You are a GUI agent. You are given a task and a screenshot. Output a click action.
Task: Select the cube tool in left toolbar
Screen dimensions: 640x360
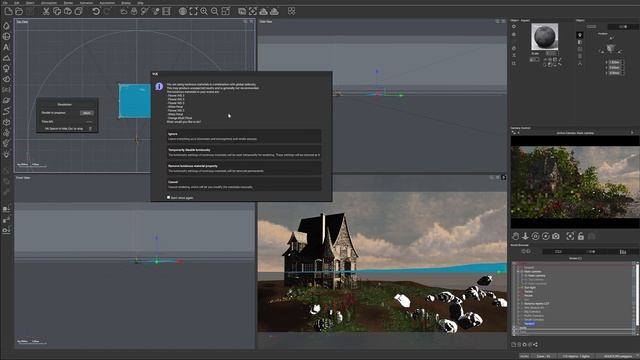coord(6,122)
